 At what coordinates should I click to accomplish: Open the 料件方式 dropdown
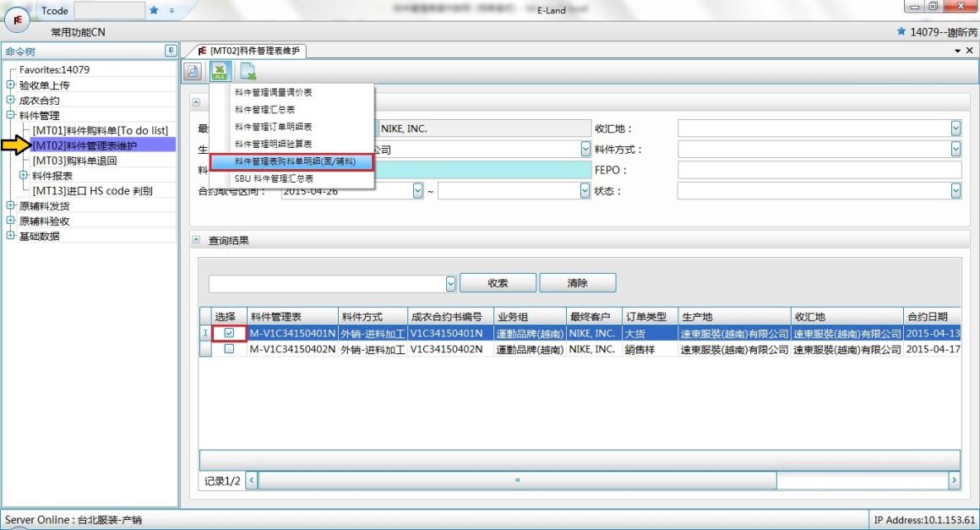click(955, 150)
